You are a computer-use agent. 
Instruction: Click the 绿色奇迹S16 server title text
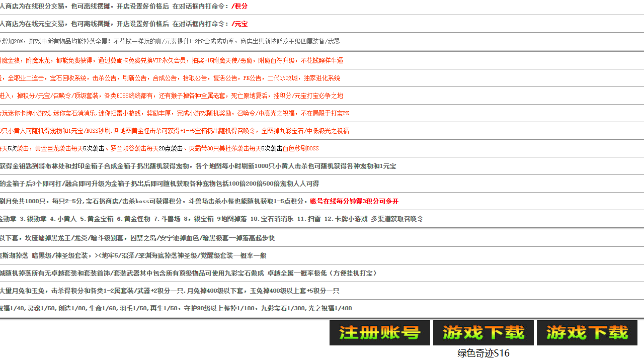click(484, 353)
